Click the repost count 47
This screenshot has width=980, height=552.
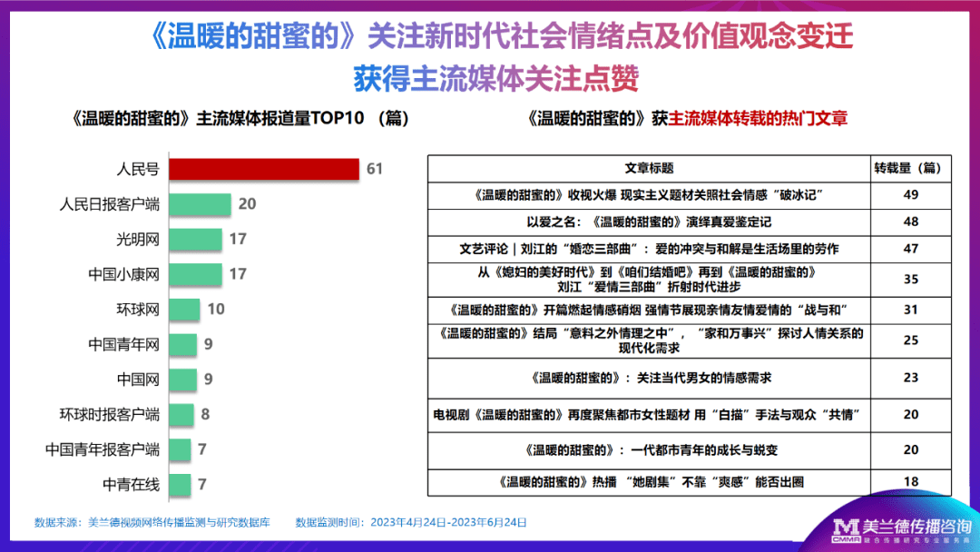[x=911, y=248]
